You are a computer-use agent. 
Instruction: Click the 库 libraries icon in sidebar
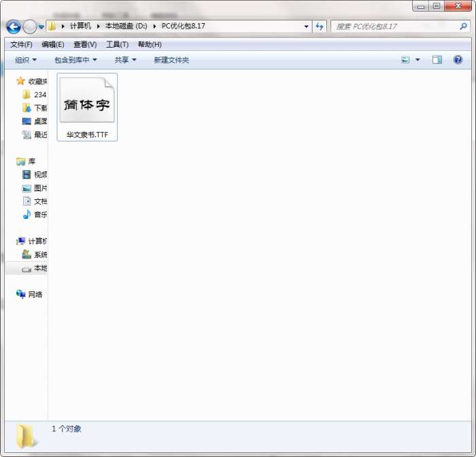pos(20,161)
